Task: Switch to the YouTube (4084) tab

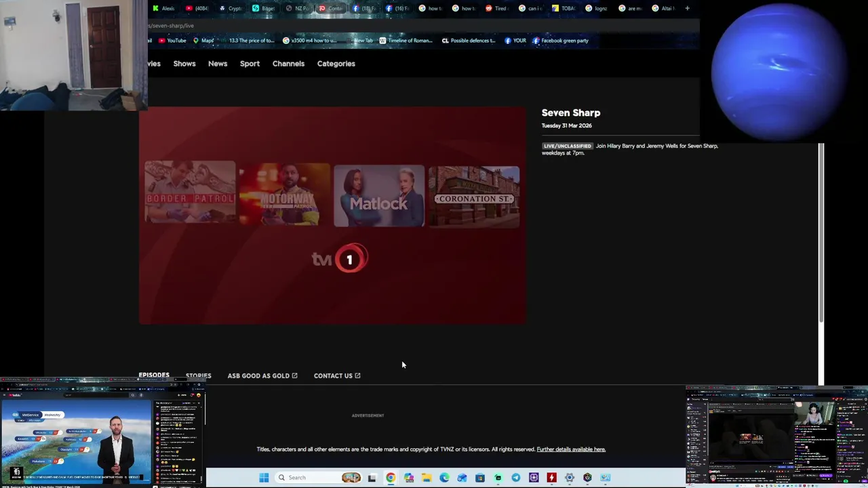Action: click(197, 8)
